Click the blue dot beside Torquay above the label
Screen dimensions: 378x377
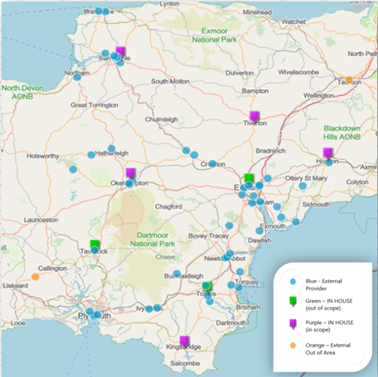pyautogui.click(x=240, y=272)
